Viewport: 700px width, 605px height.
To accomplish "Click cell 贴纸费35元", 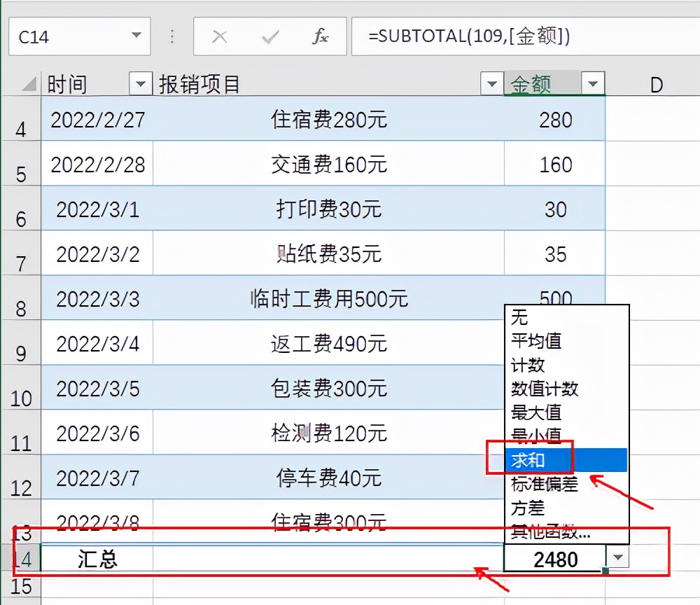I will pyautogui.click(x=328, y=254).
